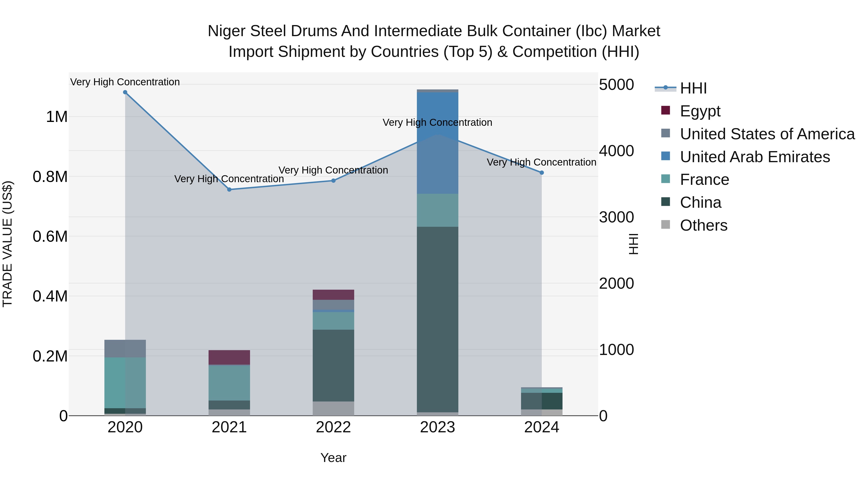The height and width of the screenshot is (488, 868).
Task: Click the United States segment of 2020 bar
Action: click(125, 349)
